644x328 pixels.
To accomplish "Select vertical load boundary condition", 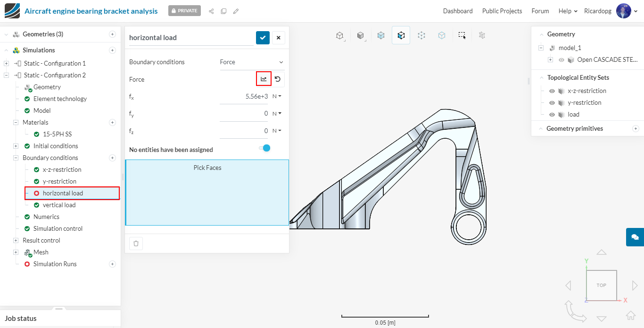I will click(x=59, y=205).
